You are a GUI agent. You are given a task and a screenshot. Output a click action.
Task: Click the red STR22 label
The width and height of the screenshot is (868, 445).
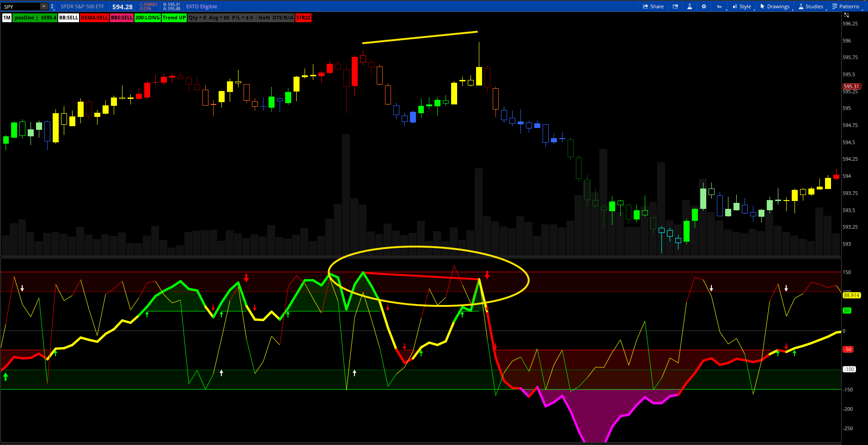[304, 18]
